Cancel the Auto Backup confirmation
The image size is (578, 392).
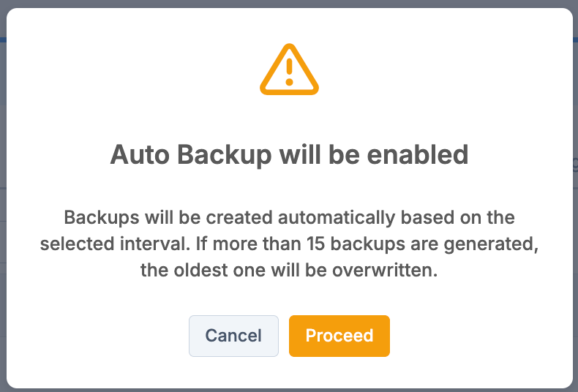(x=233, y=336)
